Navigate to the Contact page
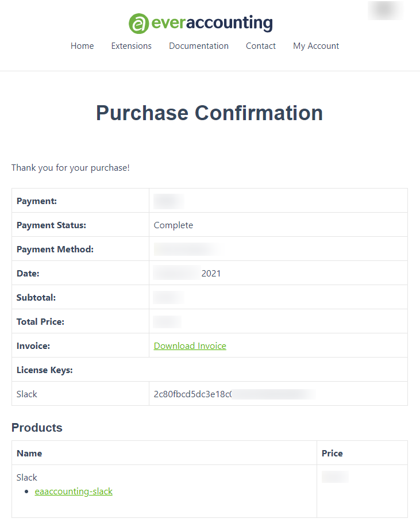The height and width of the screenshot is (530, 420). pyautogui.click(x=260, y=46)
